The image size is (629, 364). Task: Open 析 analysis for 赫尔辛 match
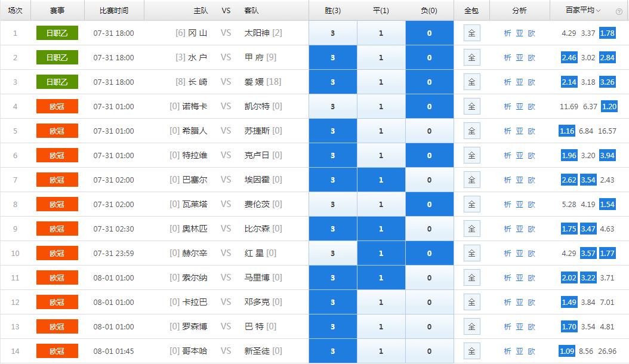coord(507,254)
